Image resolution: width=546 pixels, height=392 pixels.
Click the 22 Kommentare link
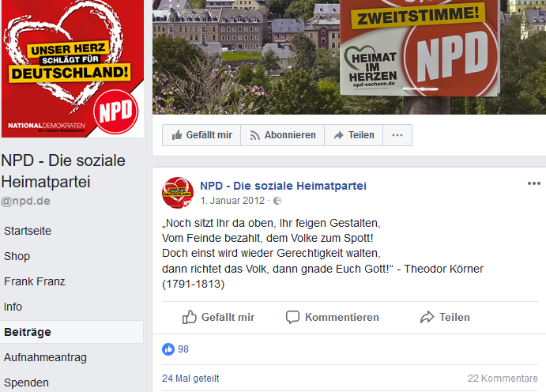tap(503, 379)
